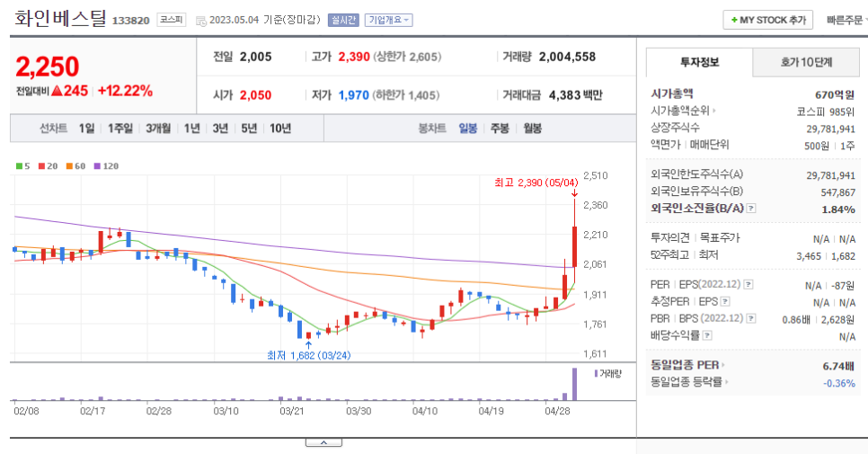
Task: Click the 투자의견 목표주가 label
Action: click(695, 237)
